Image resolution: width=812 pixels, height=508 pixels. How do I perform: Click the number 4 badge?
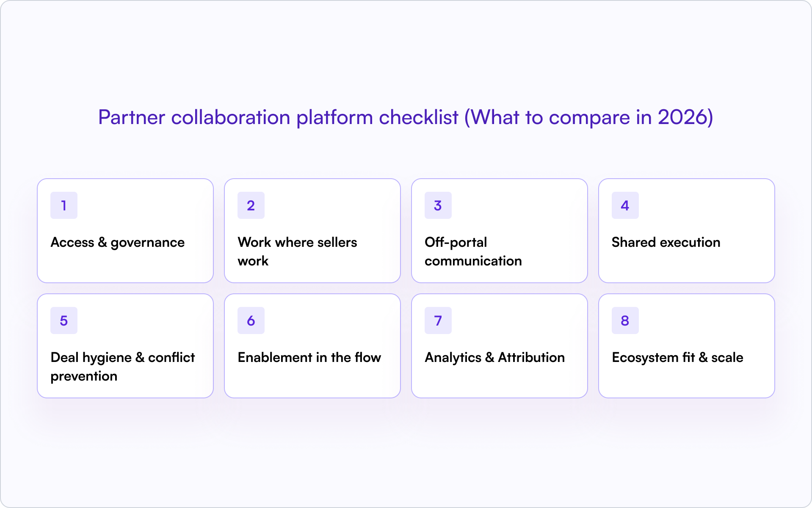[625, 205]
